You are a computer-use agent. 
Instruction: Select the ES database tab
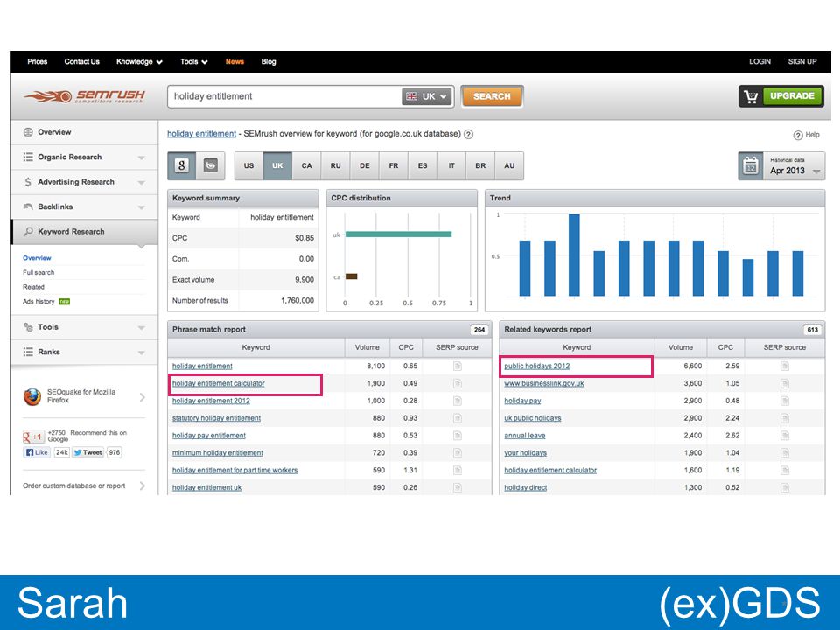pyautogui.click(x=422, y=165)
